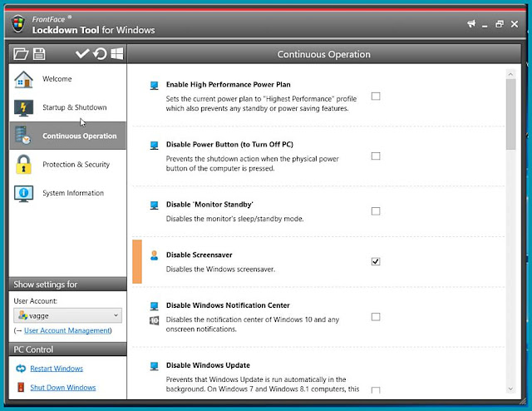Click the 'Disable Windows Update' setting title
This screenshot has height=411, width=532.
208,365
